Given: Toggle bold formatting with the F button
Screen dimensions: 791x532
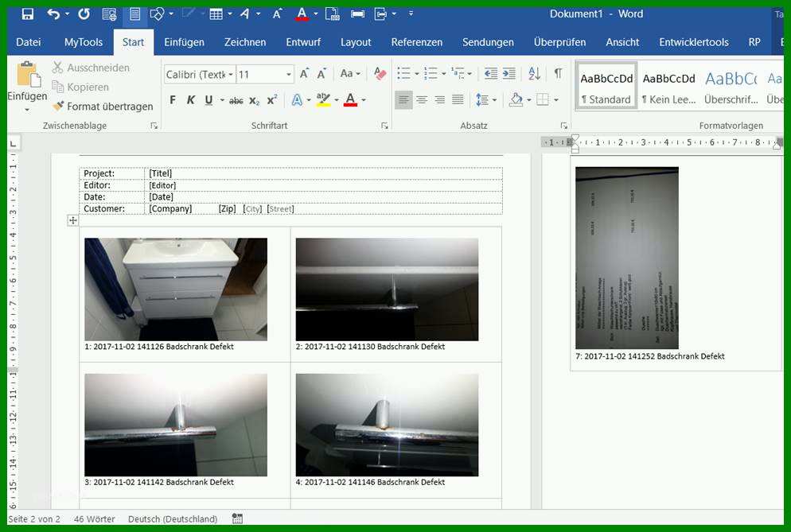Looking at the screenshot, I should click(173, 100).
